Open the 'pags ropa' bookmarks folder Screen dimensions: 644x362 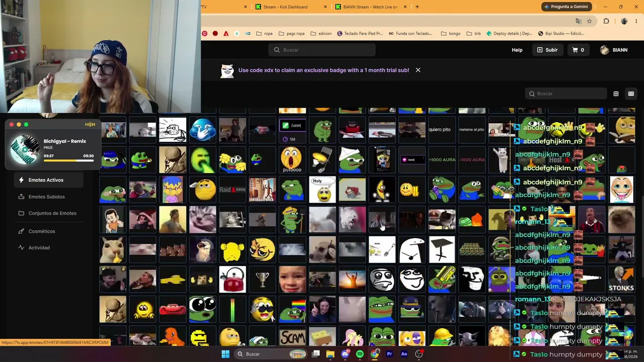(x=291, y=34)
